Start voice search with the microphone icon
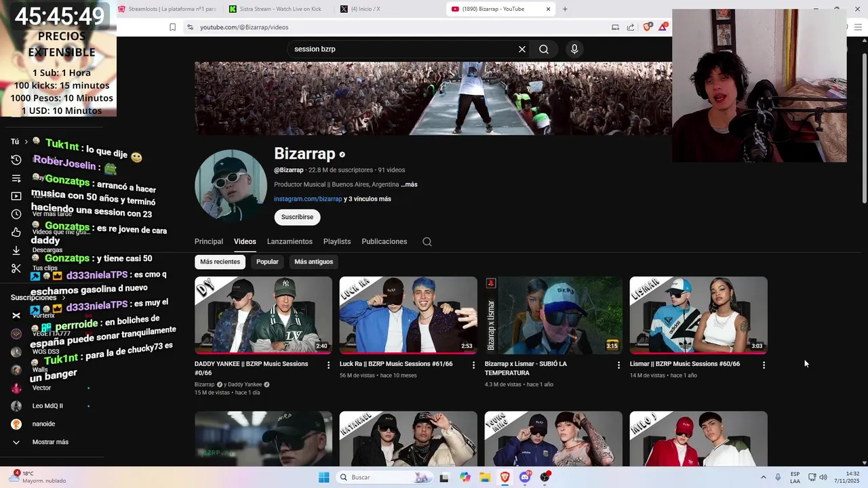 pos(574,49)
